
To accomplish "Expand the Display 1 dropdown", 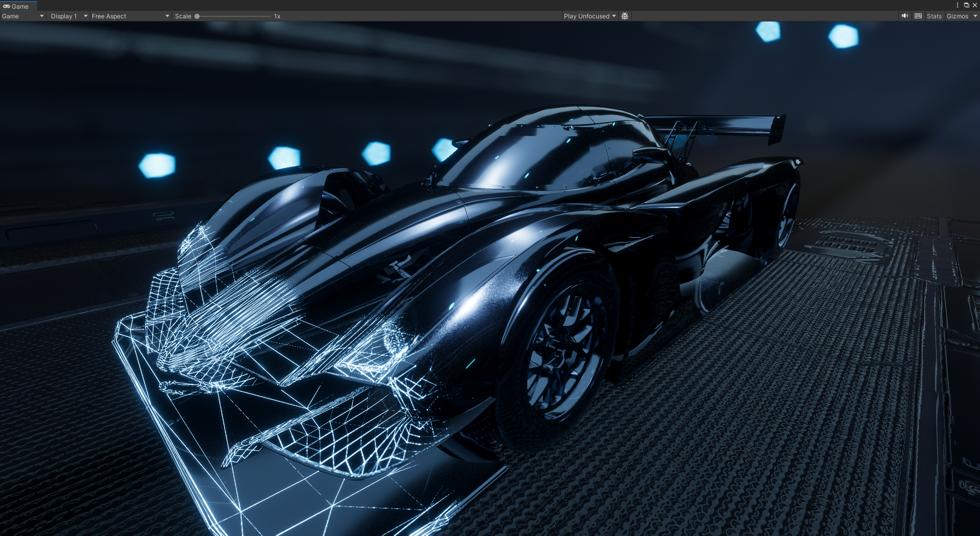I will (x=69, y=16).
